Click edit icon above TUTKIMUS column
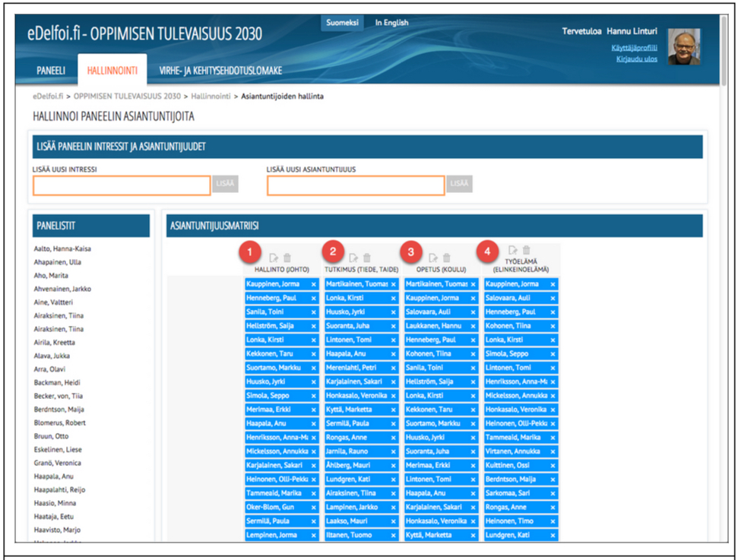Viewport: 738px width, 560px height. pos(353,258)
